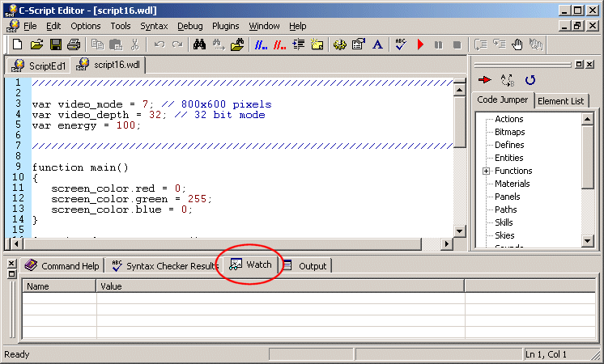Open Find with the binoculars icon
This screenshot has width=604, height=364.
[x=200, y=44]
